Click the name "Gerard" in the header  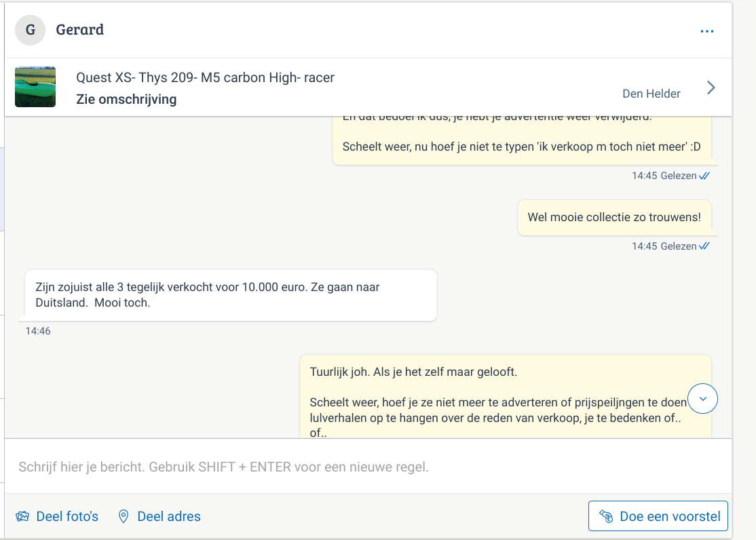[80, 30]
